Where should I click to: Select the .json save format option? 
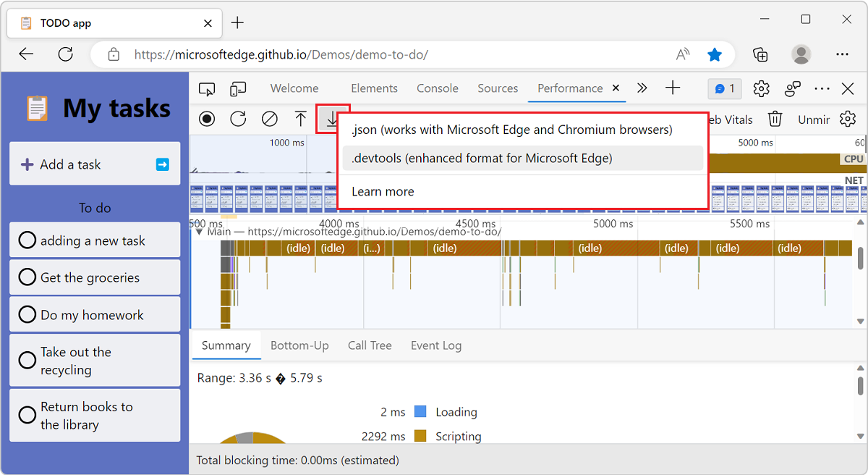coord(522,130)
